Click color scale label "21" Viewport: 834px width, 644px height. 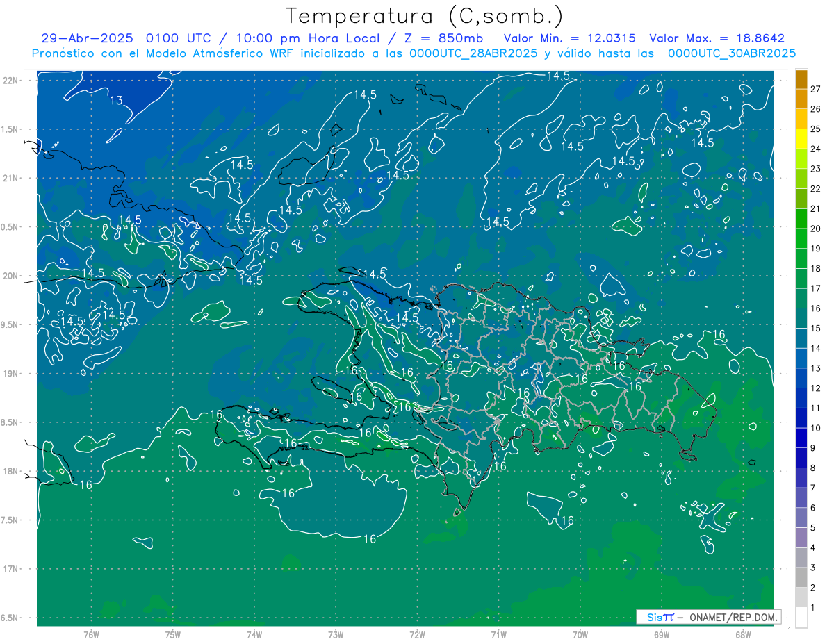[x=815, y=208]
